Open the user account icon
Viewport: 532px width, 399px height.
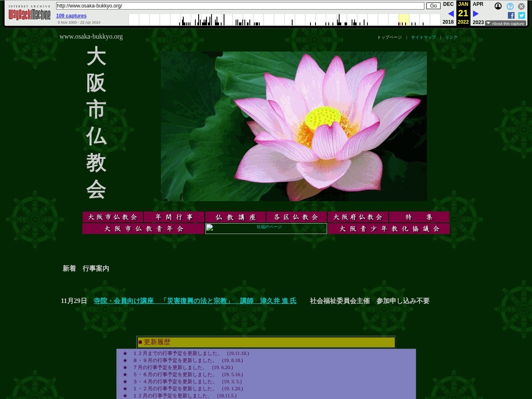(498, 6)
